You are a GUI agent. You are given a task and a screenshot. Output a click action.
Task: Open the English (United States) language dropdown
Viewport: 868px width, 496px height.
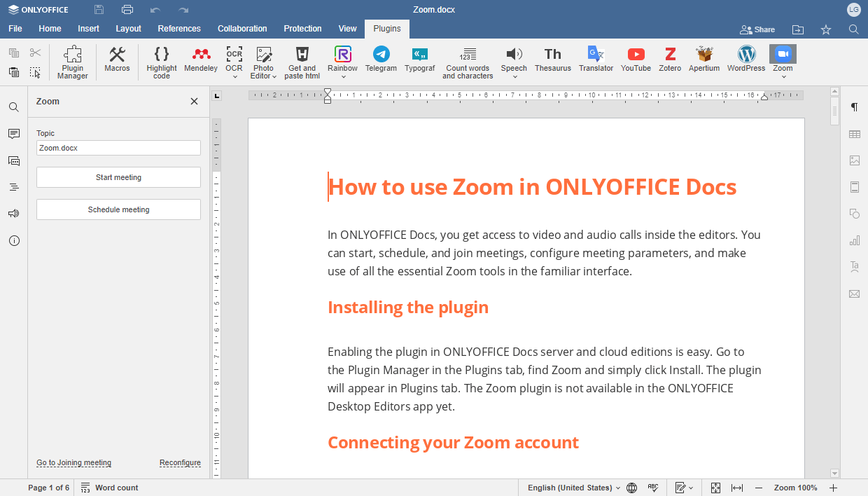pos(573,488)
